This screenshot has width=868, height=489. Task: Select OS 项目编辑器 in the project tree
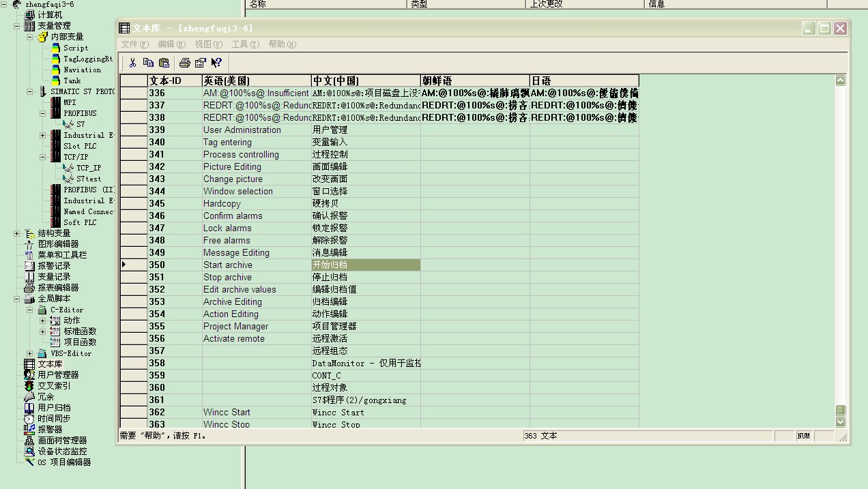coord(64,462)
